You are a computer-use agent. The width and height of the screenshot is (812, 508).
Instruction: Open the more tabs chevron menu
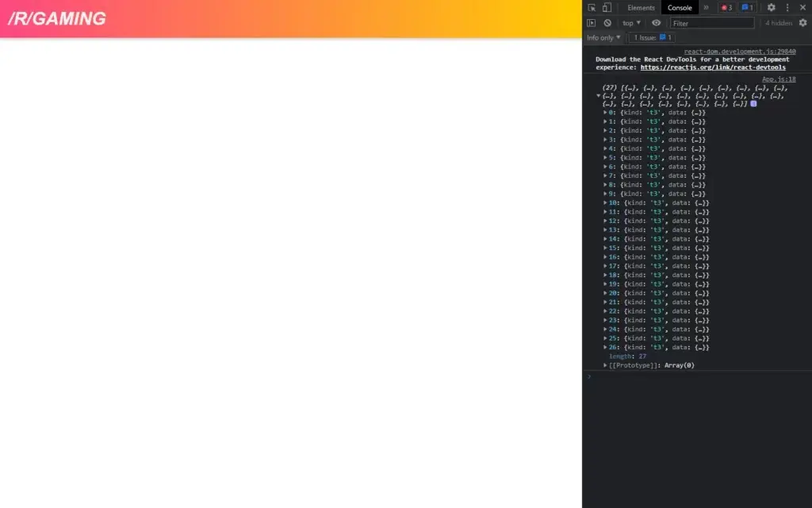705,7
